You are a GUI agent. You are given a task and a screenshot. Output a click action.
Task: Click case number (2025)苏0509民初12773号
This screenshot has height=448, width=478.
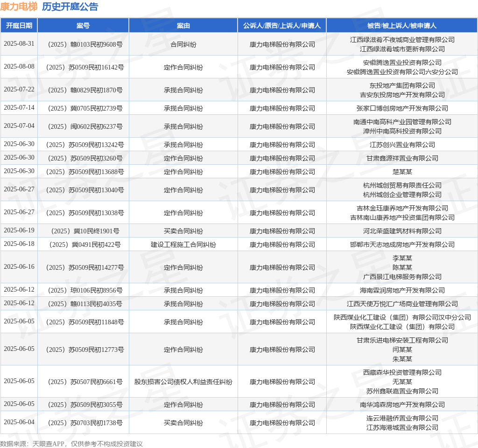(85, 350)
